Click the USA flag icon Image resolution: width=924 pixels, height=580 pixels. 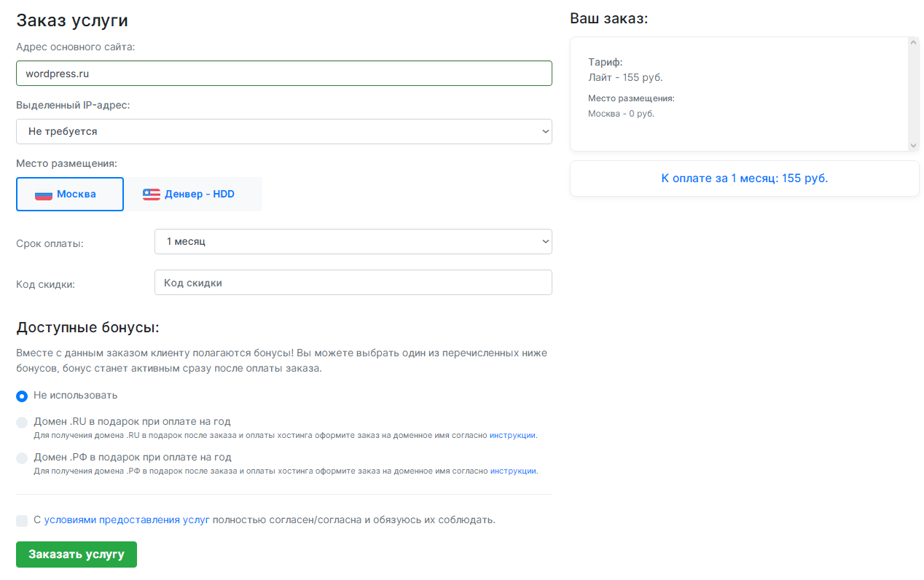tap(152, 195)
